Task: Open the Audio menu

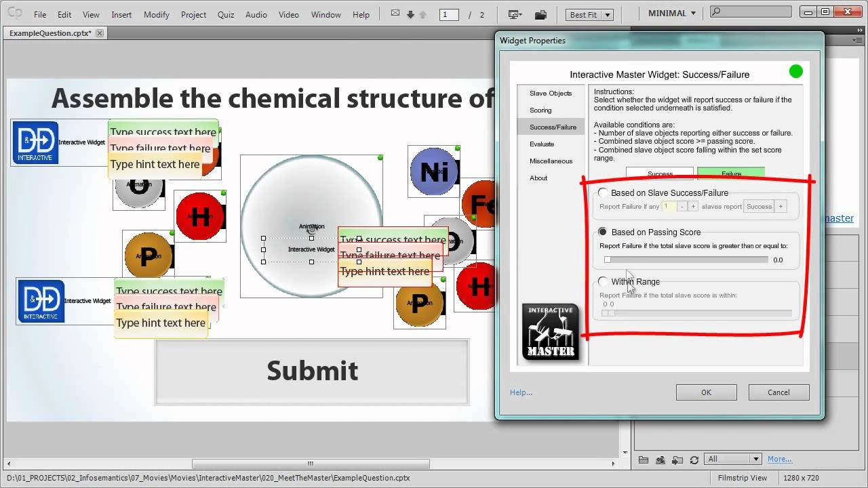Action: 256,14
